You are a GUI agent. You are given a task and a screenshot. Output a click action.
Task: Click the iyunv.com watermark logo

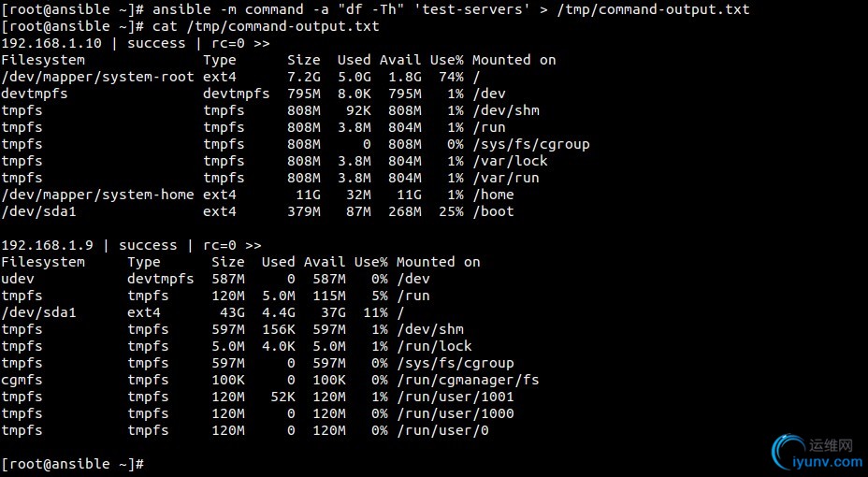818,453
